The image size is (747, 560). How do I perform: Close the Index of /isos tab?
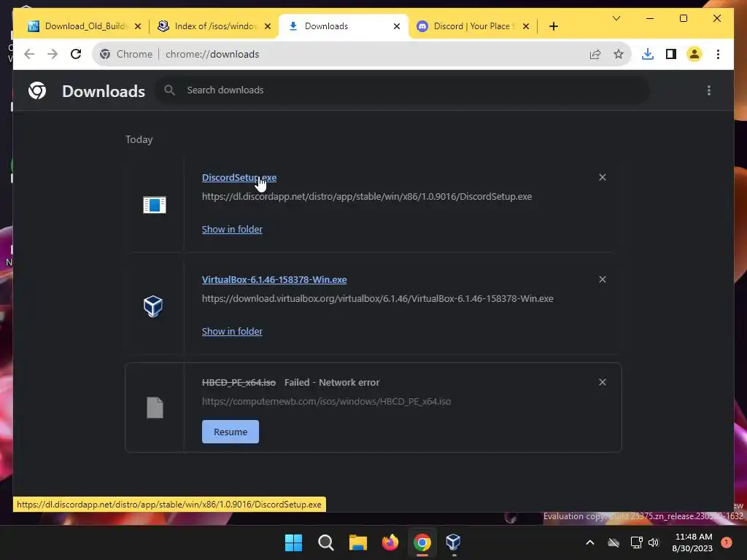click(x=268, y=27)
